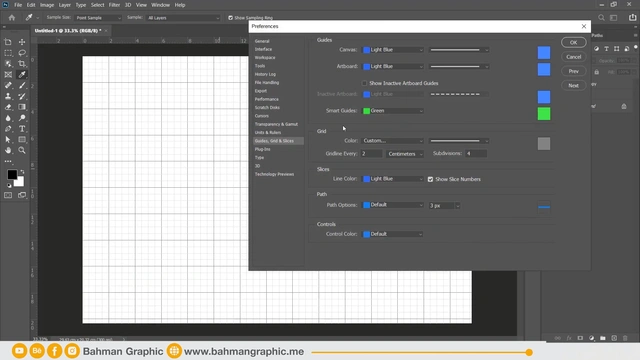
Task: Swap foreground and background colors
Action: coord(22,172)
